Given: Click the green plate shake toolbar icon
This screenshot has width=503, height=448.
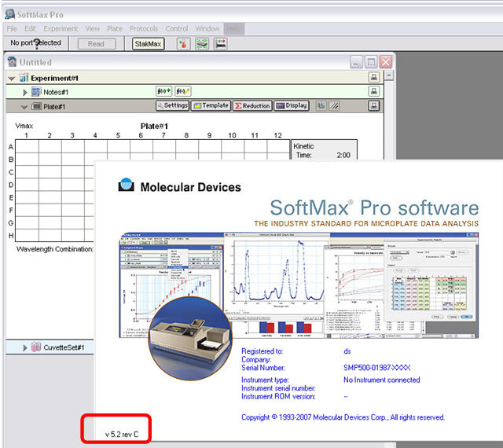Looking at the screenshot, I should pos(202,44).
